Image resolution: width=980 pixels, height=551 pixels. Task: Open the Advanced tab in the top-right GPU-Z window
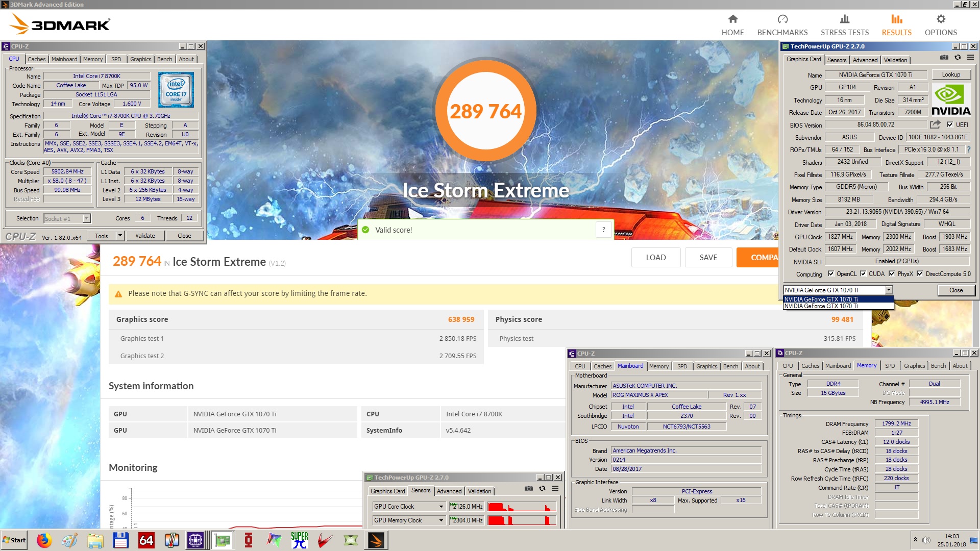(x=865, y=60)
